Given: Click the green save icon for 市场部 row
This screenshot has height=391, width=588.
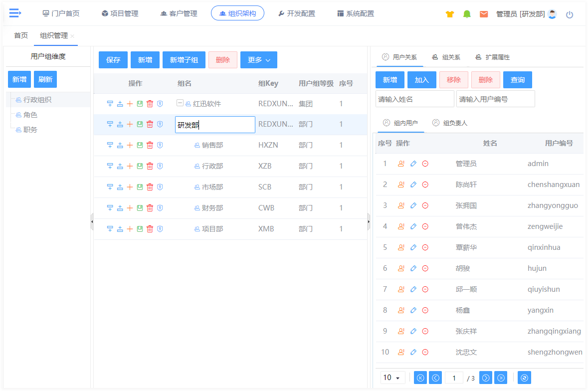Looking at the screenshot, I should pos(140,187).
